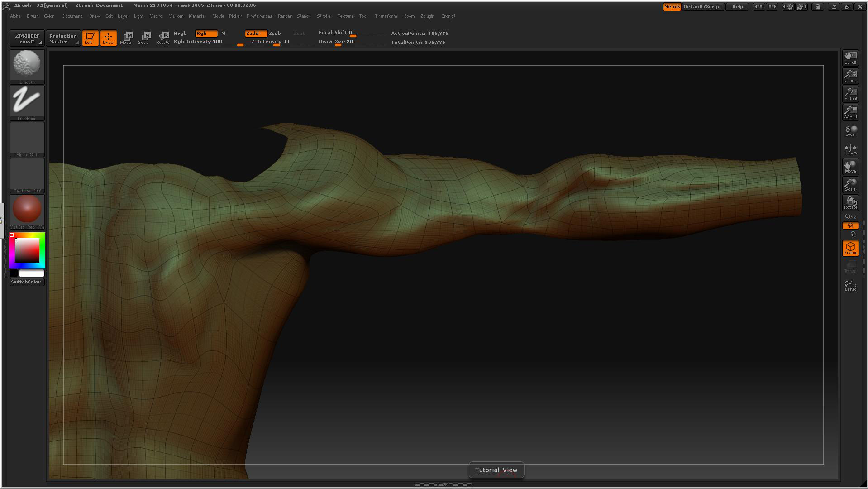
Task: Toggle Draw mode button
Action: pos(108,38)
